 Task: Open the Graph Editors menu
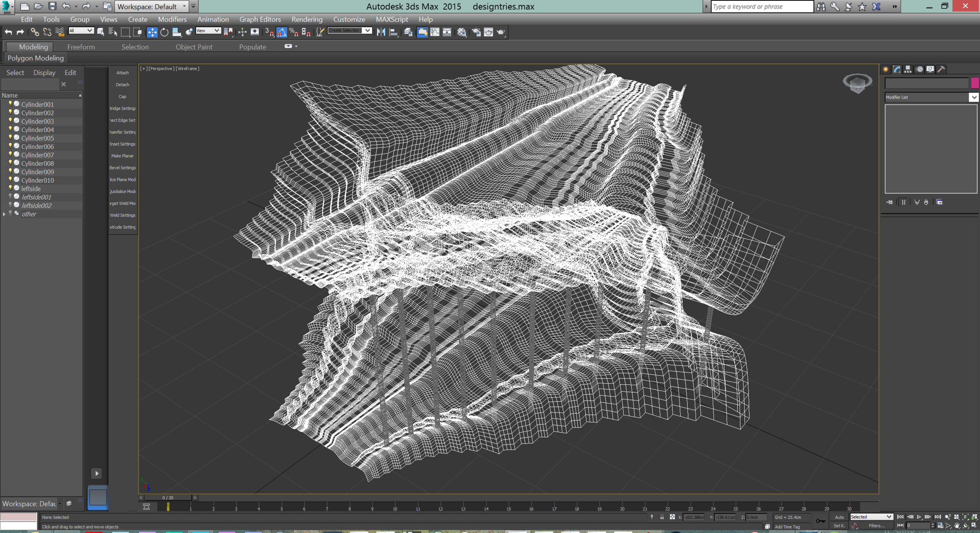[260, 19]
